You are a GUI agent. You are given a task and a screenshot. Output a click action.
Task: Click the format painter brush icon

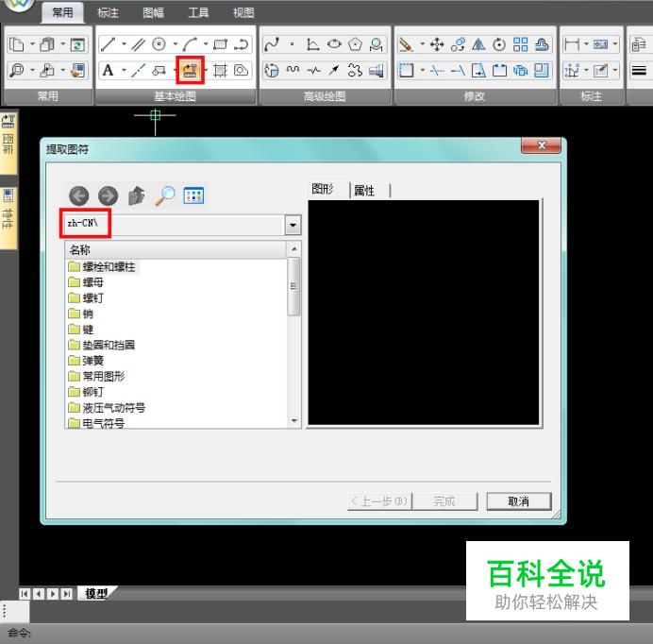pos(77,71)
